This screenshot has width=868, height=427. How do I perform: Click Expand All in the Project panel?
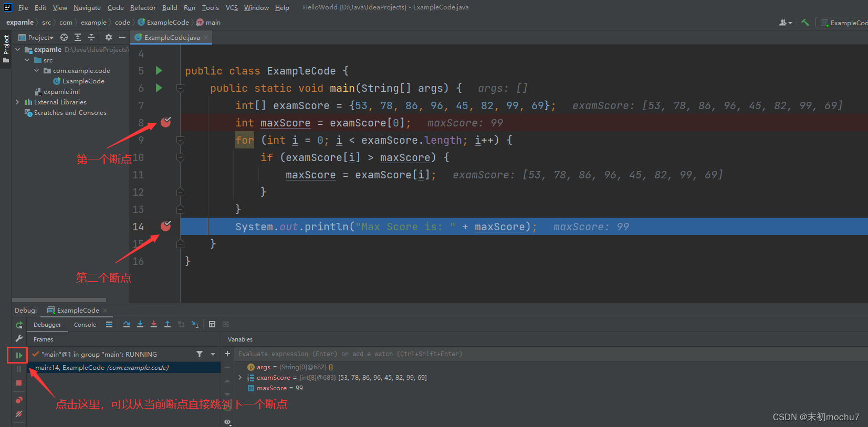point(78,37)
